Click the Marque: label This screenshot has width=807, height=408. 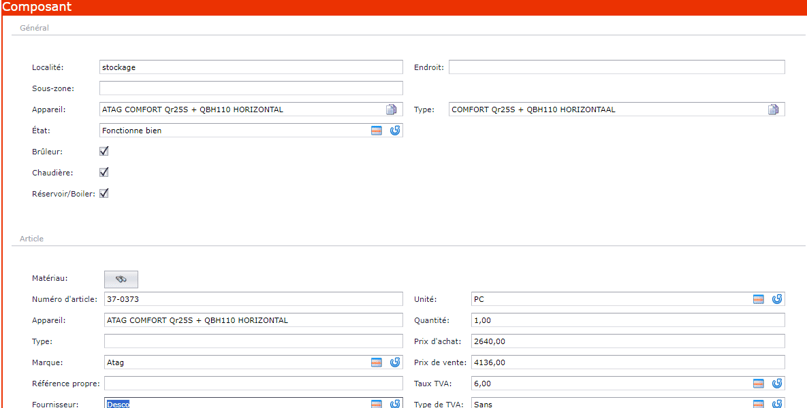47,363
